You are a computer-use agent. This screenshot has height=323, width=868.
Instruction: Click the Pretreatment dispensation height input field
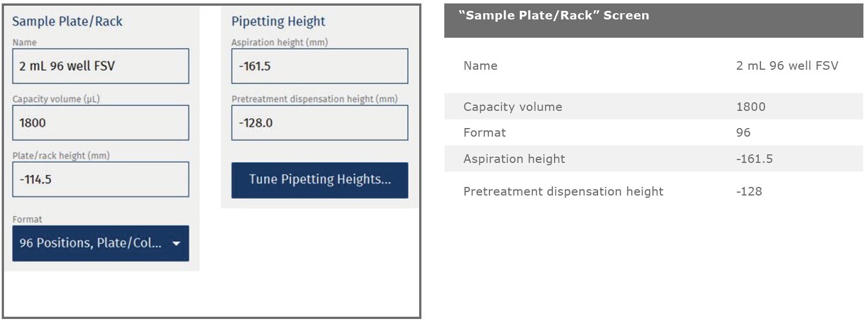coord(319,123)
